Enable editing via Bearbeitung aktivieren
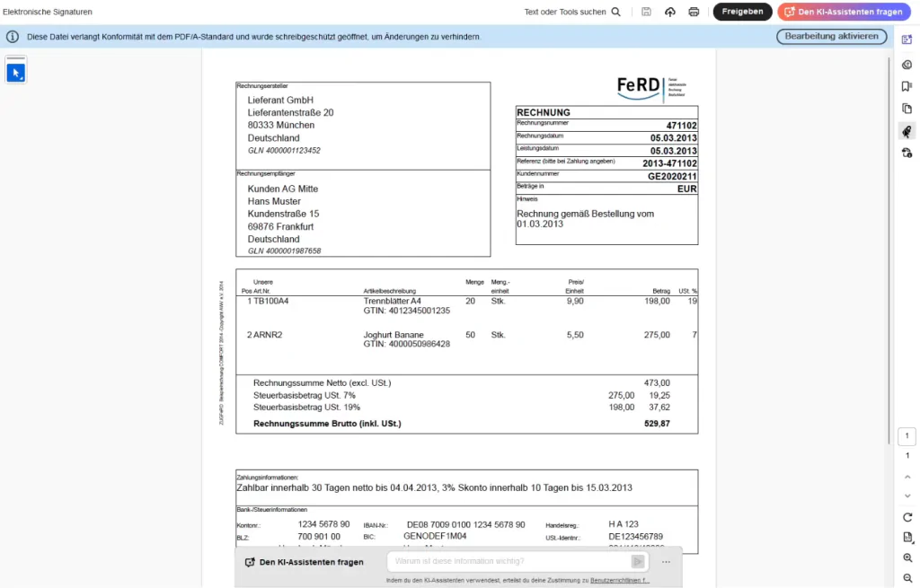The width and height of the screenshot is (920, 588). [x=831, y=36]
